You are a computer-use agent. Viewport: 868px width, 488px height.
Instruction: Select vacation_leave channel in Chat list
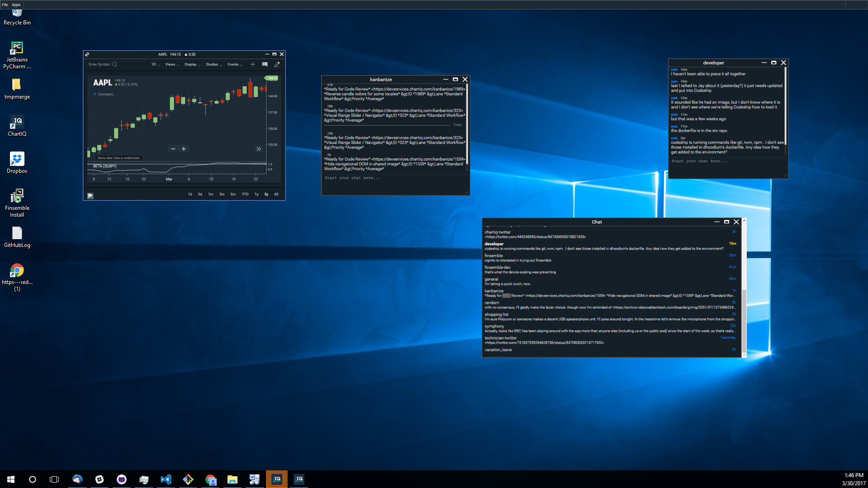click(x=610, y=350)
